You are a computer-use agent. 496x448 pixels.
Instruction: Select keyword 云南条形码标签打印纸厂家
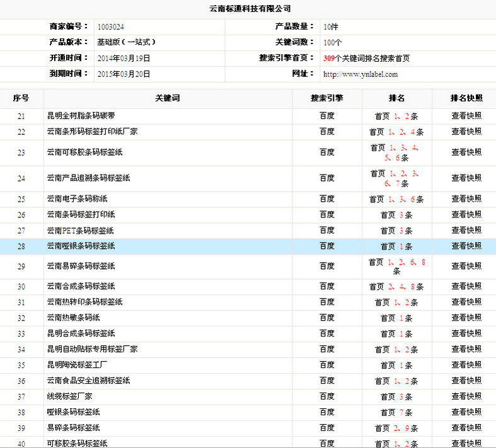[x=93, y=132]
